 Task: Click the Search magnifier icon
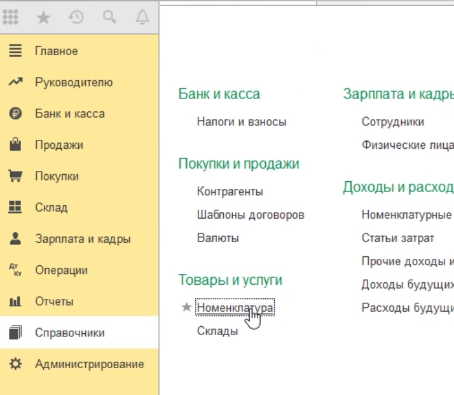[x=109, y=17]
